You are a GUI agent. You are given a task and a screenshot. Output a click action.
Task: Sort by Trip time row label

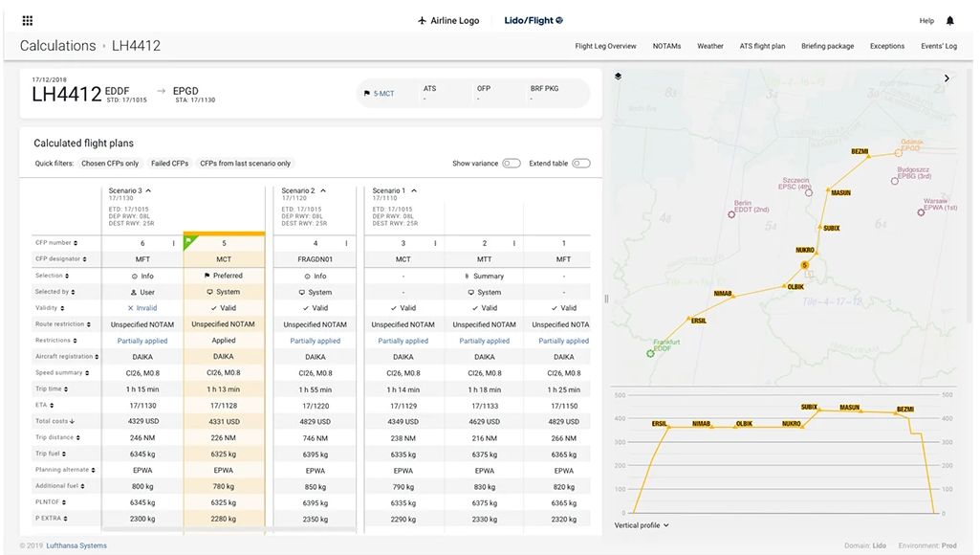52,389
